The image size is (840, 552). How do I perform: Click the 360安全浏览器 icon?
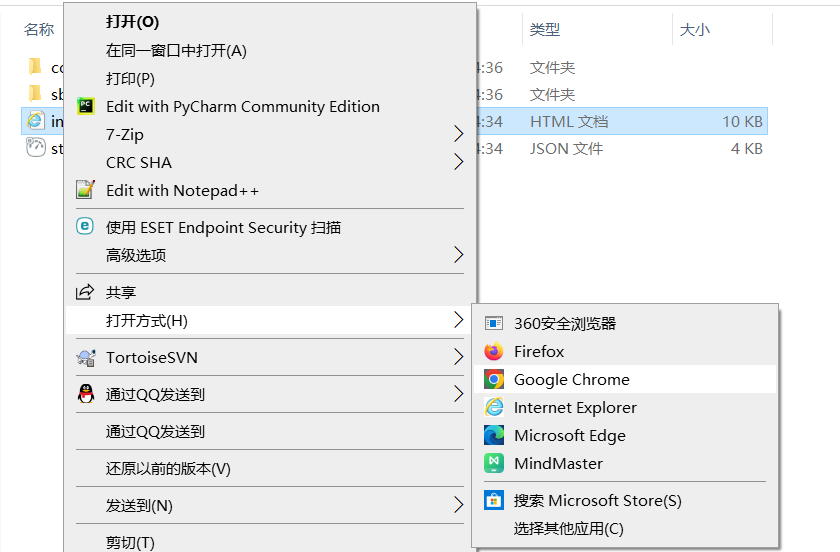tap(494, 324)
